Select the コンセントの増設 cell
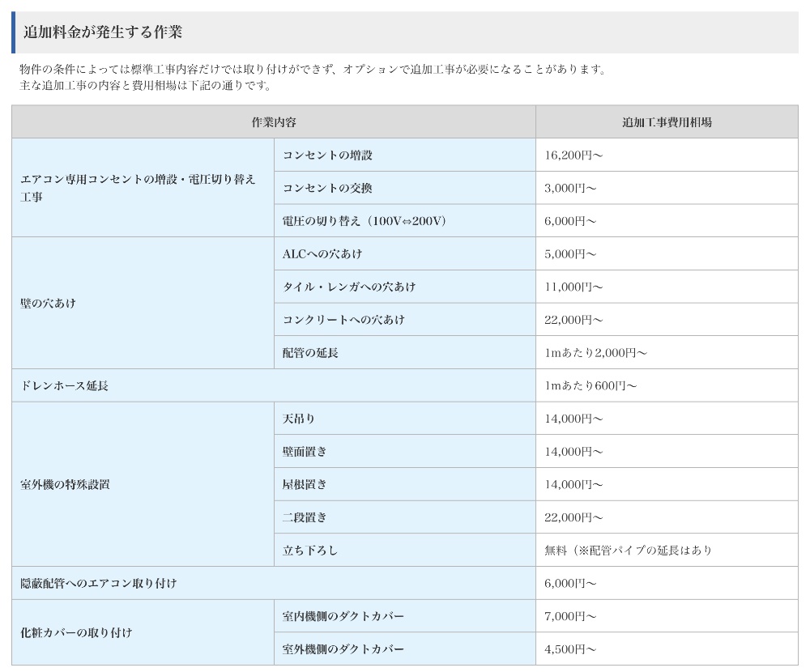The height and width of the screenshot is (672, 810). (327, 155)
